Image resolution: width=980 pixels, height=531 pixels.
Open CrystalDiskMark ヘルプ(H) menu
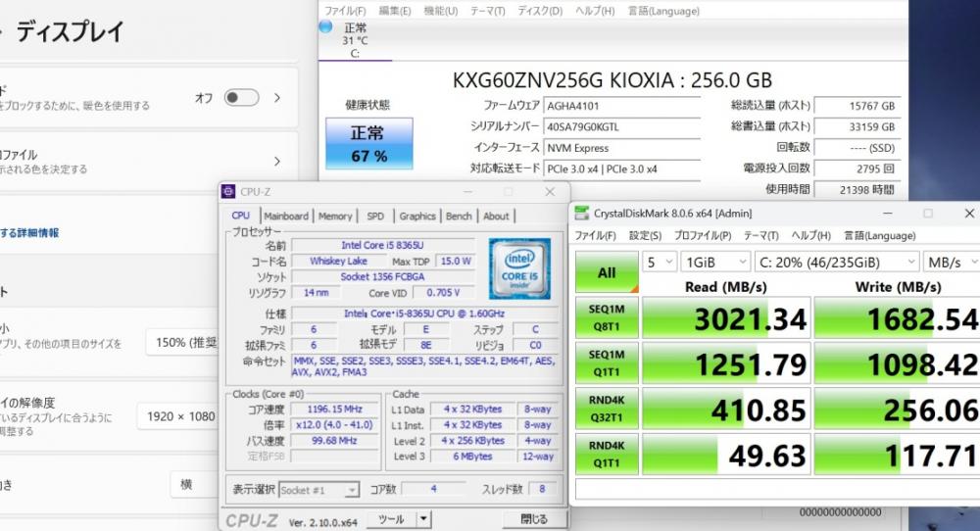coord(811,235)
